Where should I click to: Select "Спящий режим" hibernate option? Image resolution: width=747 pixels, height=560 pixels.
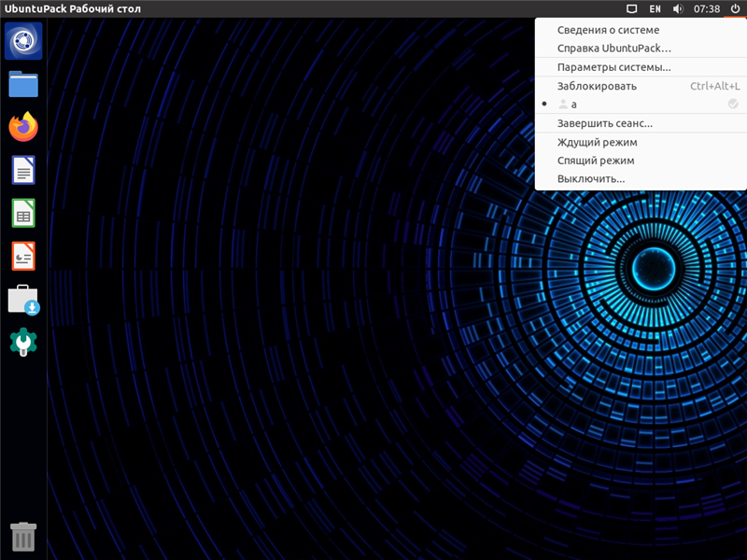click(641, 161)
